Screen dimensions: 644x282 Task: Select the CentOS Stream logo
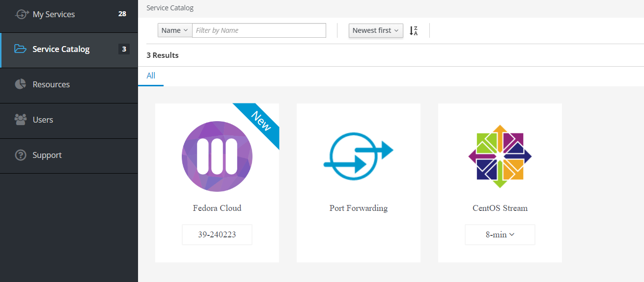(x=500, y=156)
